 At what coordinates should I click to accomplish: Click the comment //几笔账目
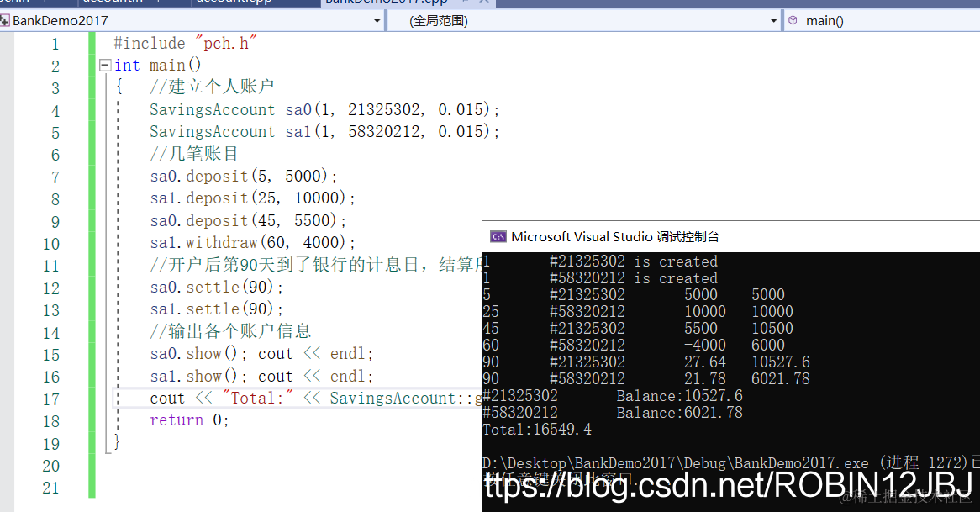pyautogui.click(x=194, y=153)
